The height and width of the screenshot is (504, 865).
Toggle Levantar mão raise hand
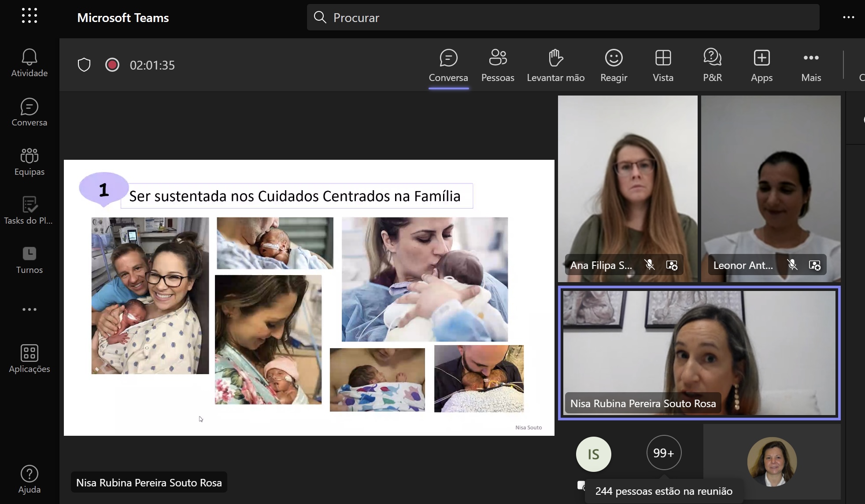(555, 65)
